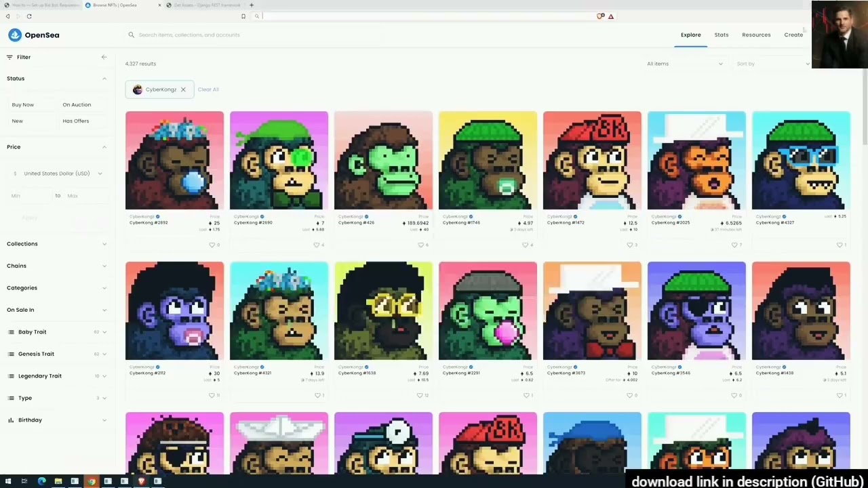Open Windows Start menu
The width and height of the screenshot is (868, 488).
tap(7, 481)
